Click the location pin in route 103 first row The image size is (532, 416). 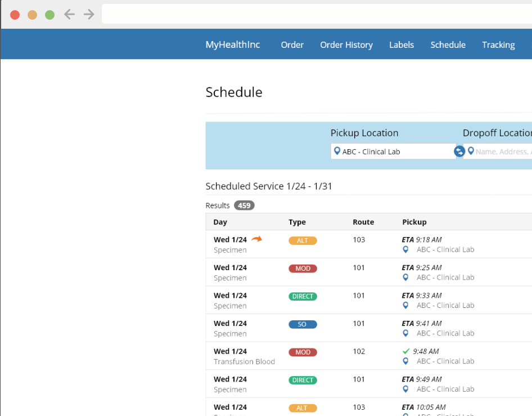click(x=405, y=250)
